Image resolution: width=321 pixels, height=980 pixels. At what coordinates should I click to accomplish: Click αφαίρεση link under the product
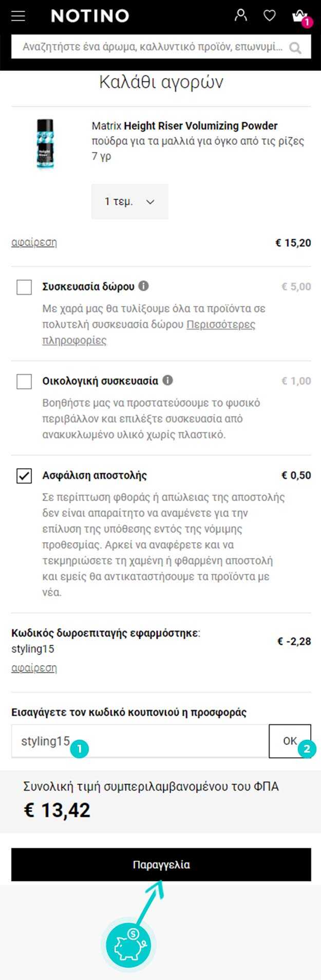click(x=34, y=242)
